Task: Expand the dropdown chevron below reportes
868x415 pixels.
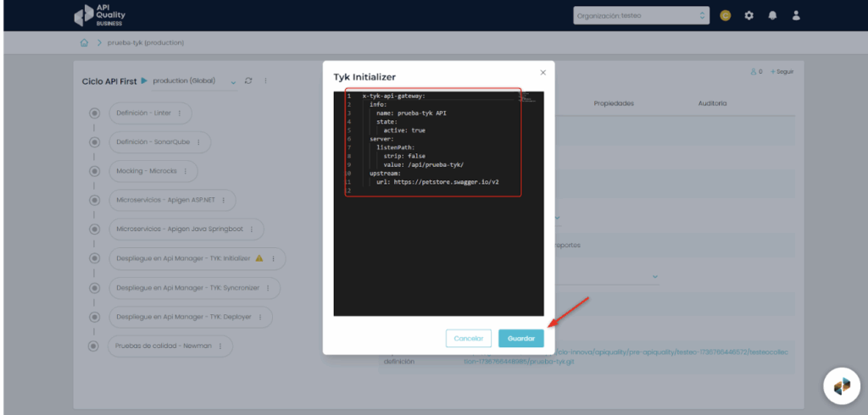Action: pyautogui.click(x=655, y=275)
